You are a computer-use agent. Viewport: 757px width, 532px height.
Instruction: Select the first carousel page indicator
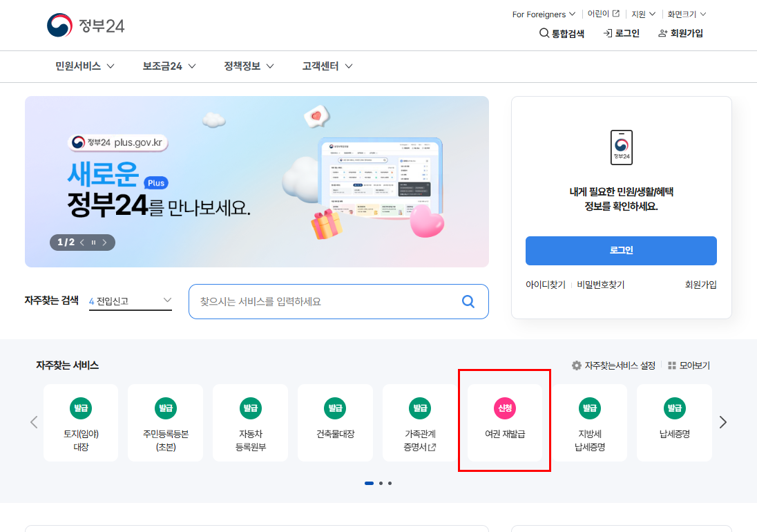(370, 483)
